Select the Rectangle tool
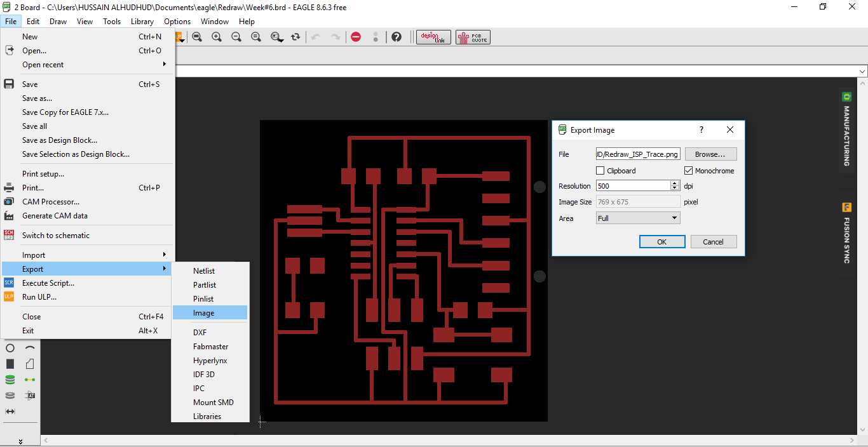Image resolution: width=868 pixels, height=447 pixels. click(10, 364)
